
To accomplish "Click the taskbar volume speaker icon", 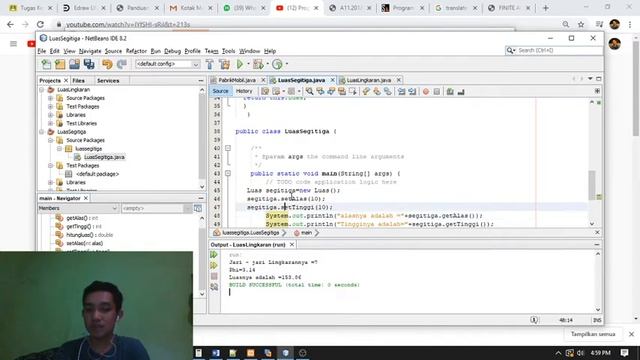I will 580,353.
